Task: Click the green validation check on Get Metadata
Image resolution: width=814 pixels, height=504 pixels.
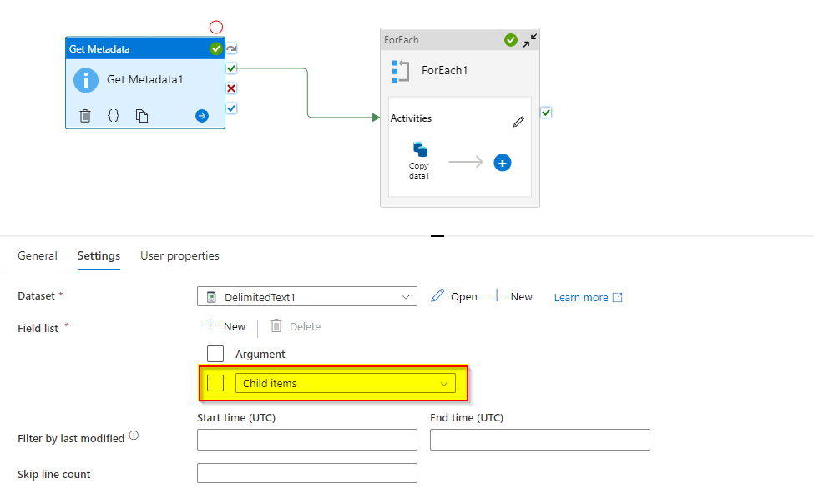Action: (216, 48)
